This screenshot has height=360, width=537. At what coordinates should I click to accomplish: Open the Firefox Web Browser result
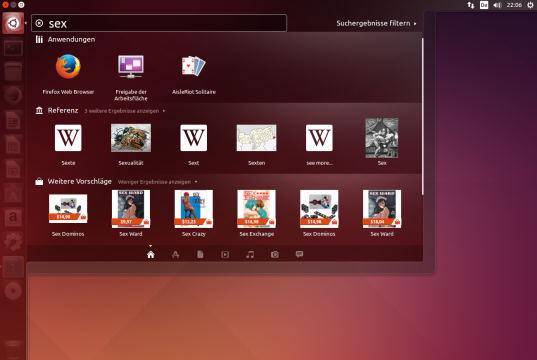coord(68,74)
